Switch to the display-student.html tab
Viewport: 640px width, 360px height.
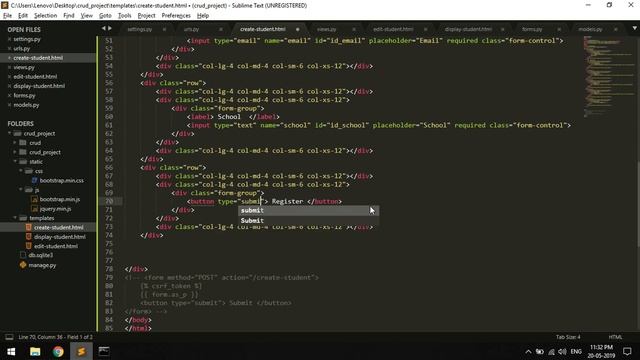coord(468,29)
